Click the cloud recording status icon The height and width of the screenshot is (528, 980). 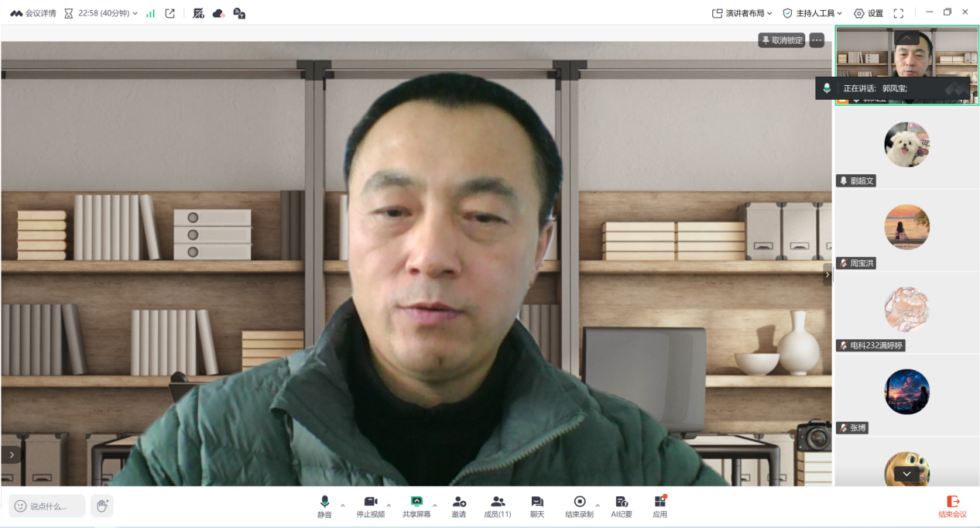click(x=218, y=13)
